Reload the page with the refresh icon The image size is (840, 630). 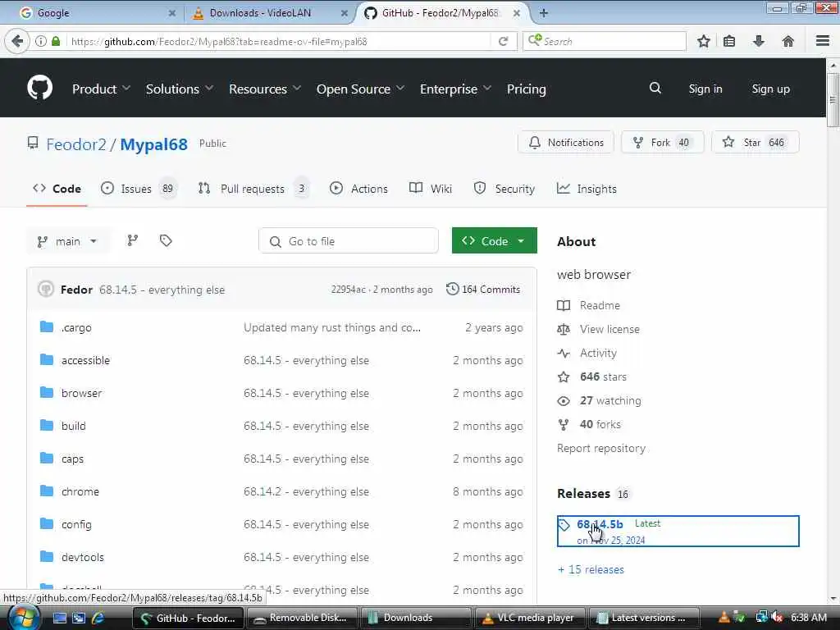coord(503,41)
